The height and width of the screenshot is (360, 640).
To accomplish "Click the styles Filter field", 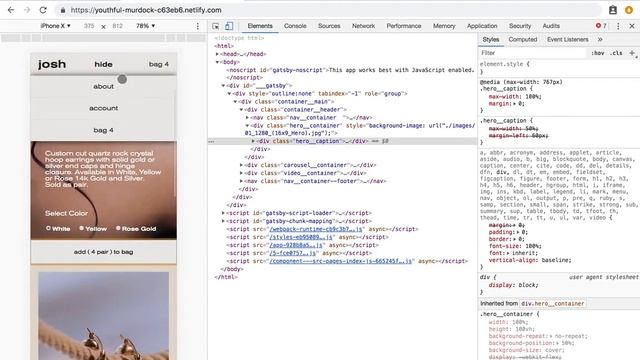I will point(533,53).
